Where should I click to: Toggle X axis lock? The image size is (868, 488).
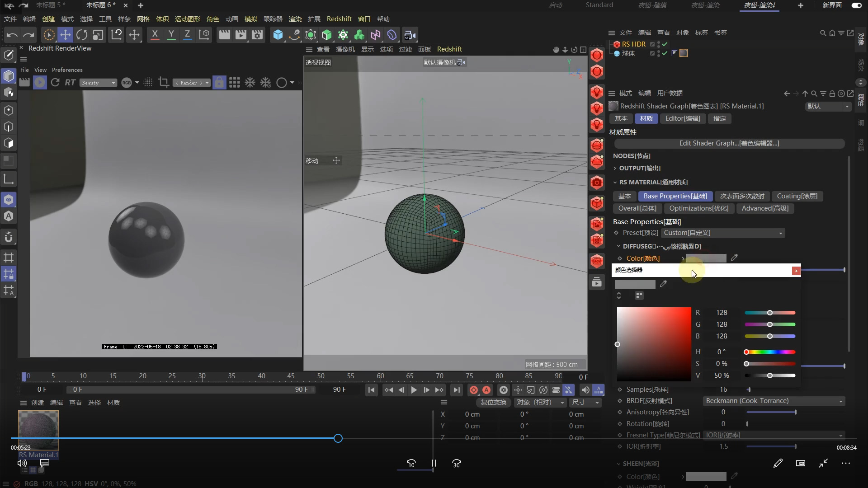155,35
